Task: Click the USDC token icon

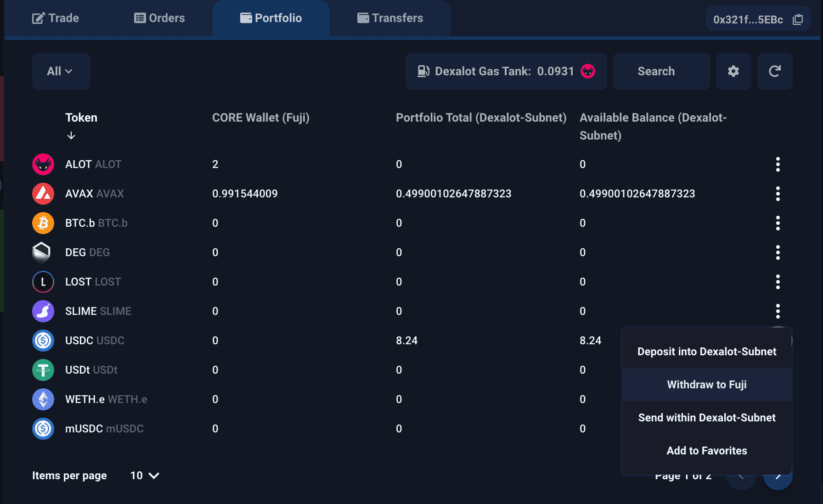Action: click(x=43, y=341)
